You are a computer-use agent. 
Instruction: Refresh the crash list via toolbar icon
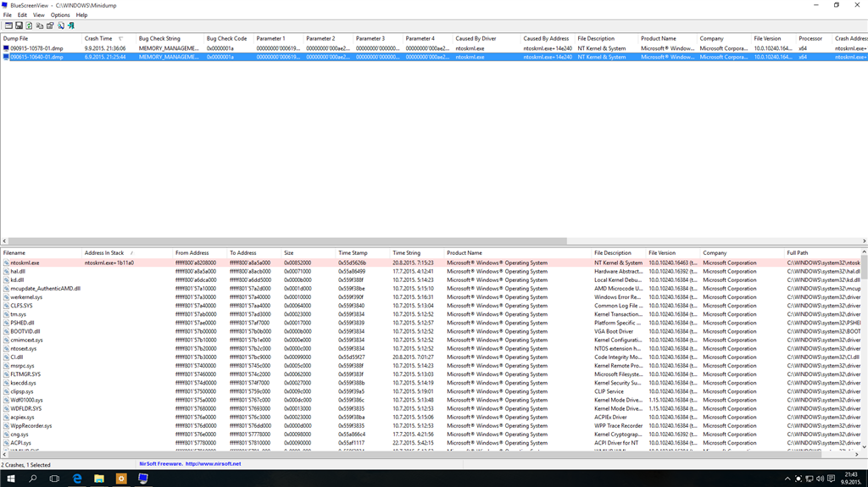[x=29, y=25]
